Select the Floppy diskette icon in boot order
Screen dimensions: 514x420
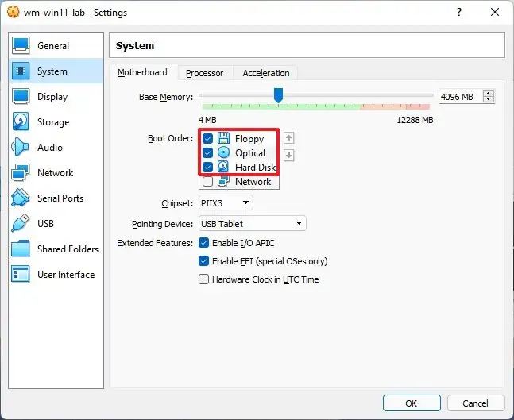(223, 138)
